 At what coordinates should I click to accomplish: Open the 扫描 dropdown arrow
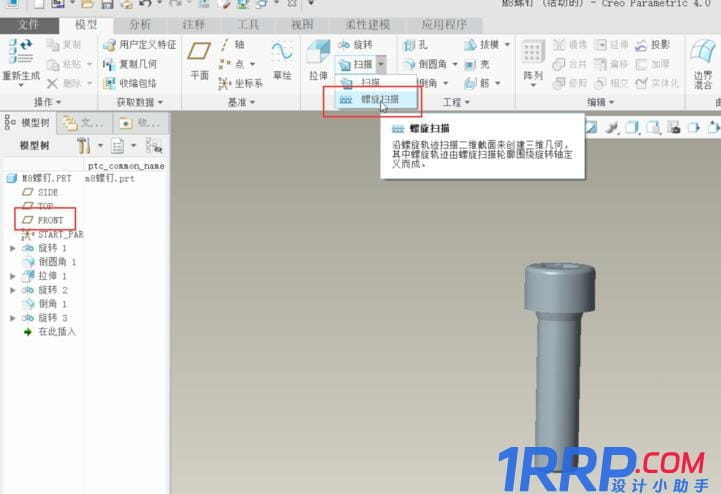click(381, 64)
